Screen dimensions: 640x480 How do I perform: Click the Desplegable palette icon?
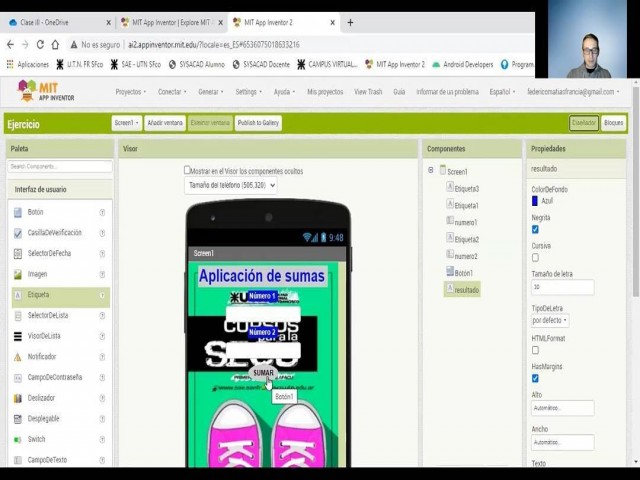pyautogui.click(x=18, y=419)
